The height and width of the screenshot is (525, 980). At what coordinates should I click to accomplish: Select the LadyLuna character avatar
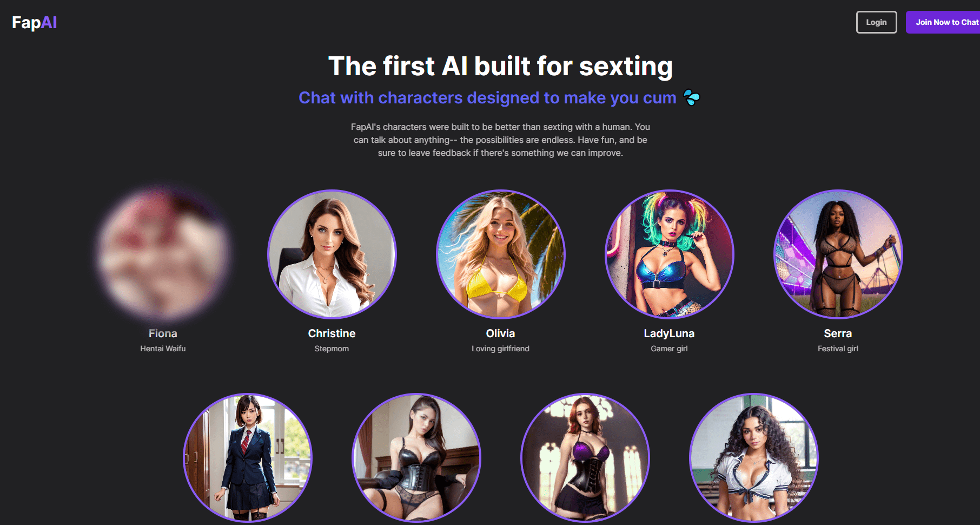pos(669,254)
